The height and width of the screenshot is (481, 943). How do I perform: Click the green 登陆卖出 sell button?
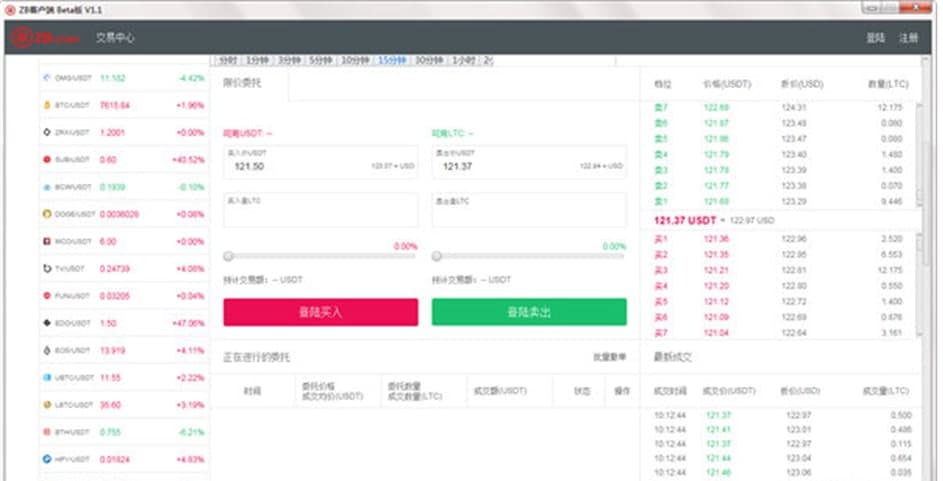[529, 312]
